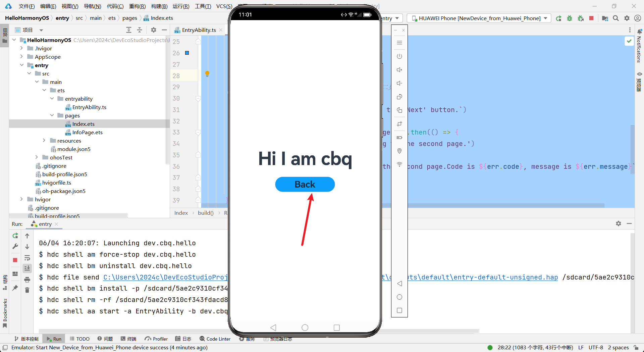Decrease emulator volume
Viewport: 644px width, 352px height.
(x=399, y=83)
